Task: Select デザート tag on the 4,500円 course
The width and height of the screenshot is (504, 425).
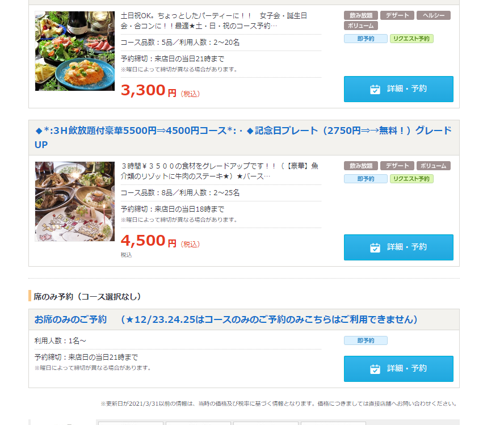Action: (x=397, y=166)
